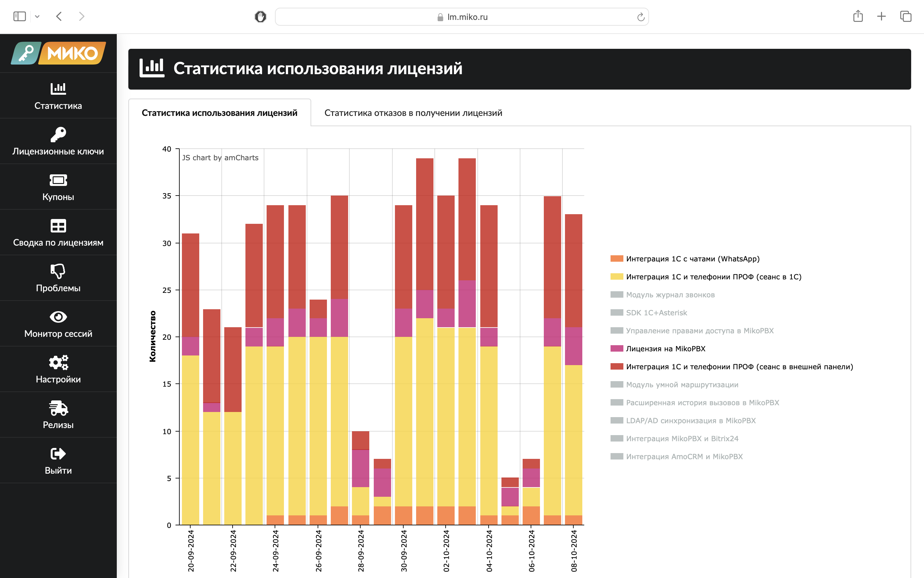Click gray LDAP/AD синхронизация legend swatch
This screenshot has width=924, height=578.
[617, 420]
